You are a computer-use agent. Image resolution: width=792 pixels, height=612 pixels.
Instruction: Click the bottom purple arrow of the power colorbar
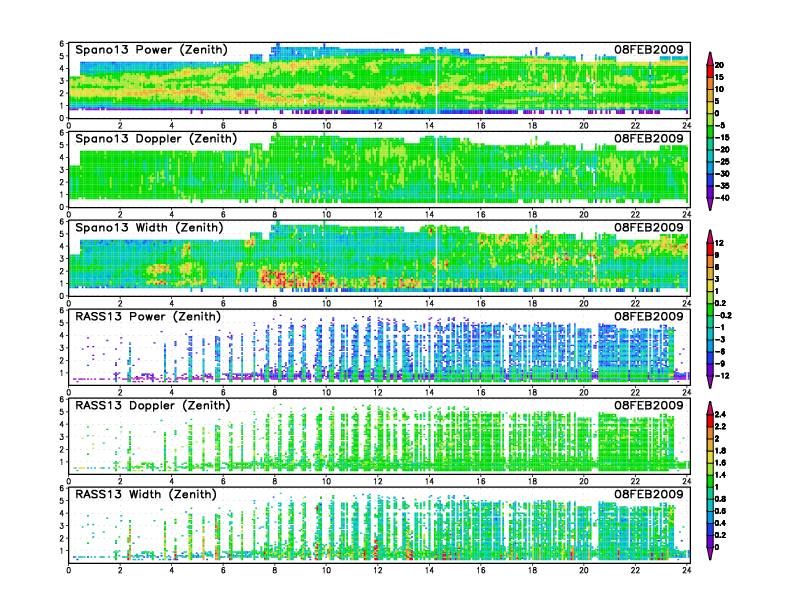[x=710, y=204]
